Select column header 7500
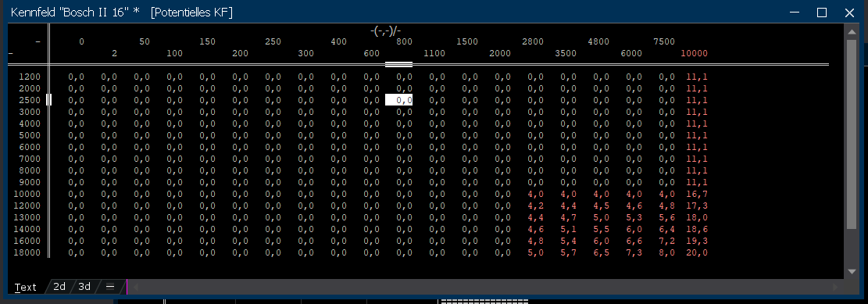 pos(664,41)
